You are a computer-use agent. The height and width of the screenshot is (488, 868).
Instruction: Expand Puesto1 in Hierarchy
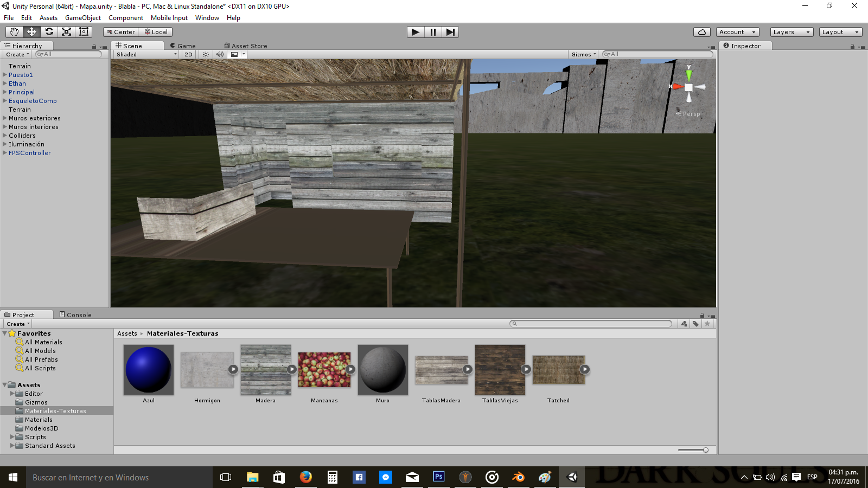(5, 75)
